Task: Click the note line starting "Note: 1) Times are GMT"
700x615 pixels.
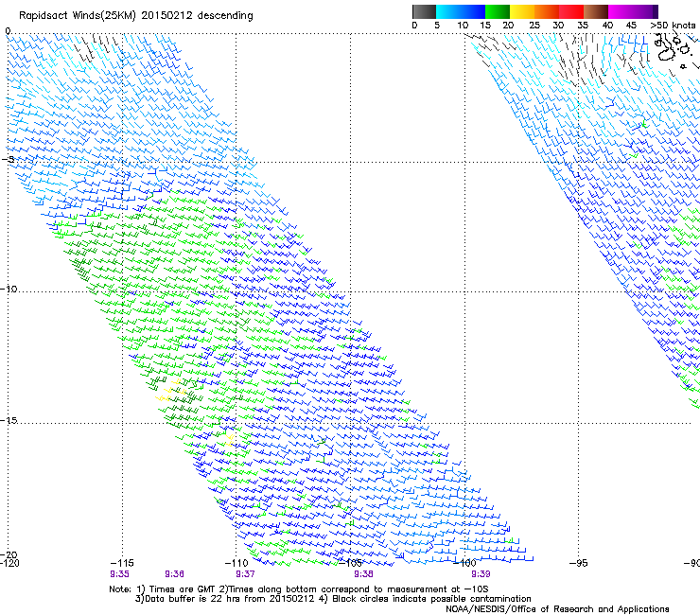Action: tap(298, 589)
